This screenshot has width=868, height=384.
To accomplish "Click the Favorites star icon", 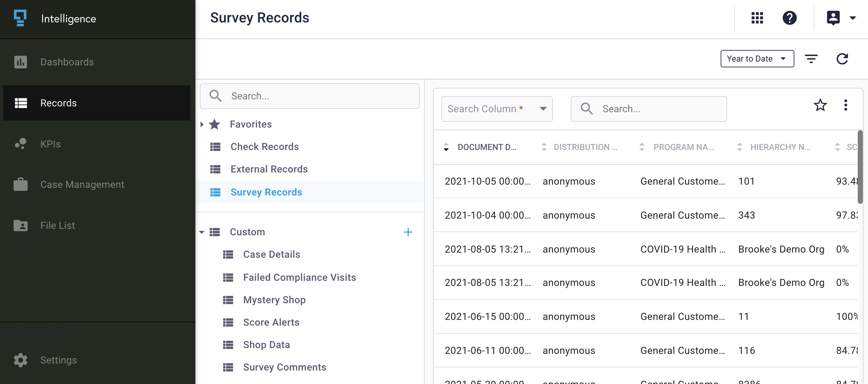I will pos(215,124).
